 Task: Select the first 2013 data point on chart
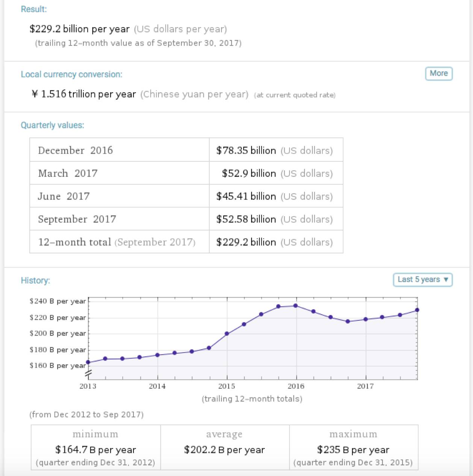click(88, 362)
